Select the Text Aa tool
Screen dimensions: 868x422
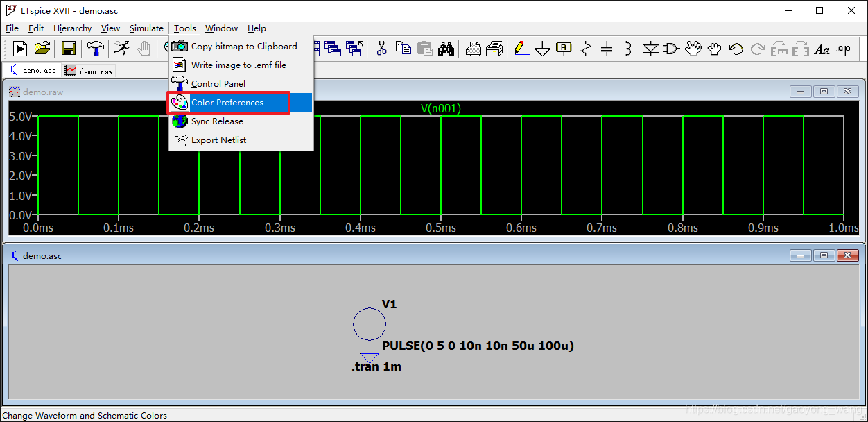click(822, 49)
